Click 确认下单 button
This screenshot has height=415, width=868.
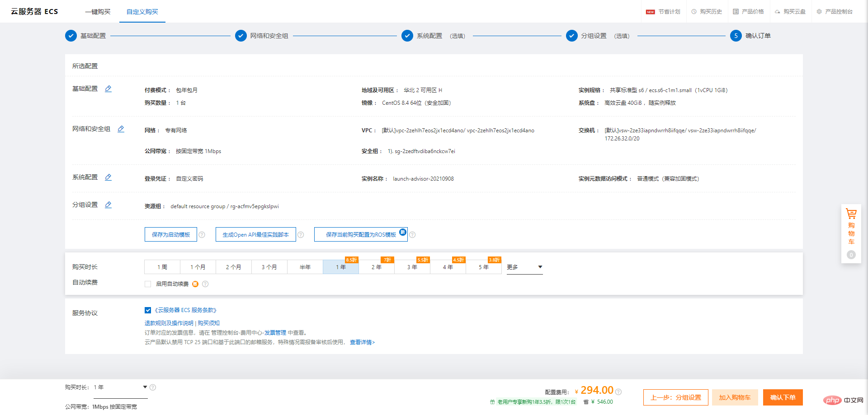pos(783,397)
